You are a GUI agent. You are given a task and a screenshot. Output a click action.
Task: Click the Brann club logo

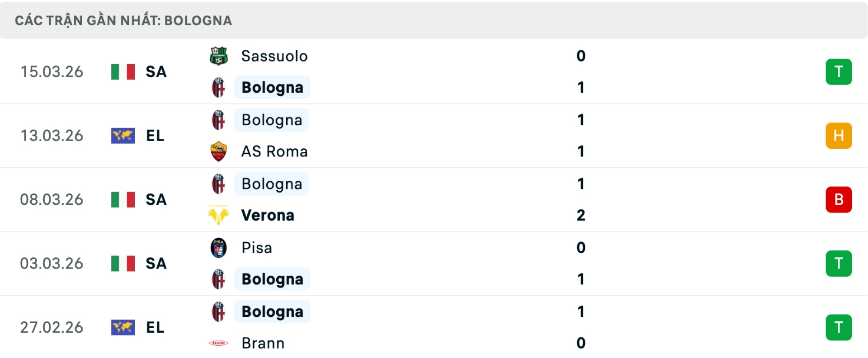[219, 343]
